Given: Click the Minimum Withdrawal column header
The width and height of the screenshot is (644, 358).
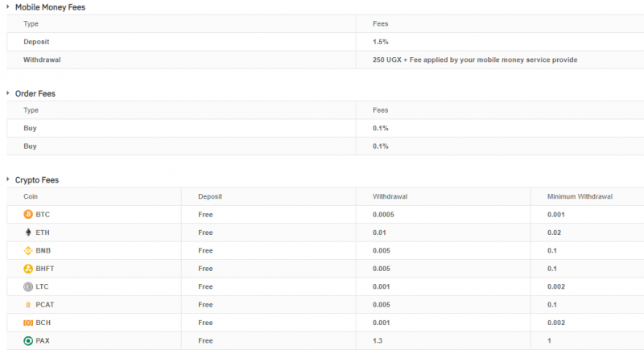Looking at the screenshot, I should pyautogui.click(x=580, y=196).
